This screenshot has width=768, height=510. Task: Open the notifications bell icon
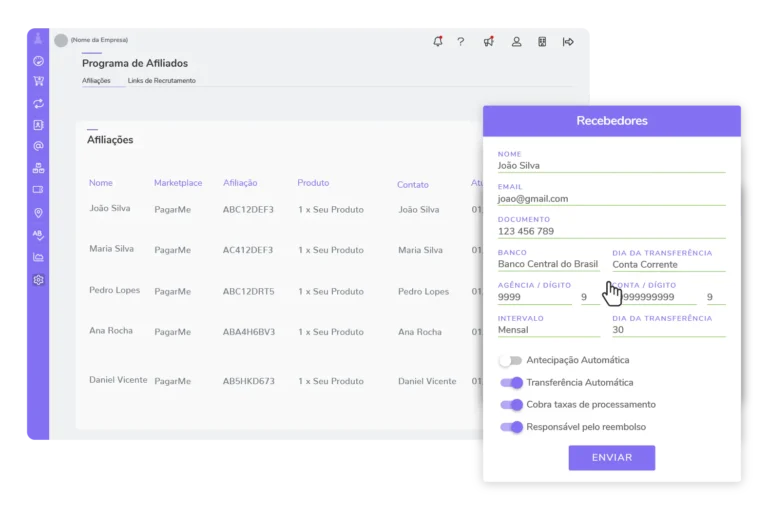438,42
